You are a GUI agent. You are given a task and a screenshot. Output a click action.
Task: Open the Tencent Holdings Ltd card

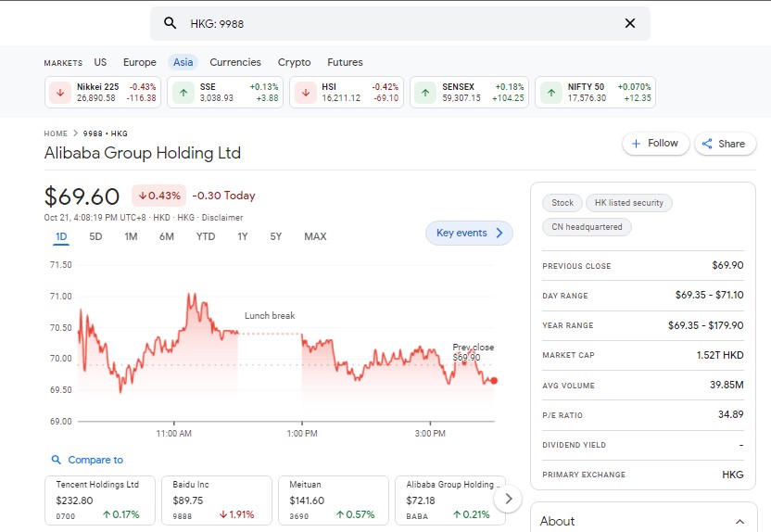tap(100, 500)
